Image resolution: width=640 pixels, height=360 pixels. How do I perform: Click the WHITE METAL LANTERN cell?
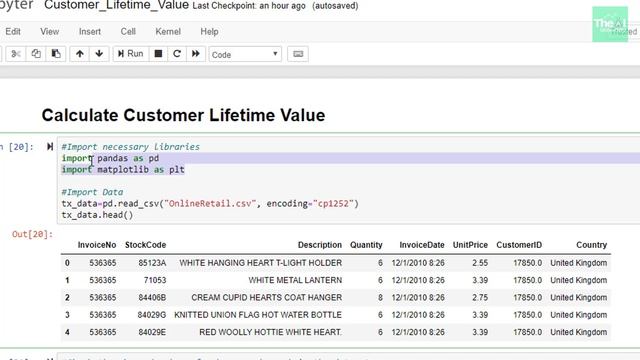[x=295, y=280]
